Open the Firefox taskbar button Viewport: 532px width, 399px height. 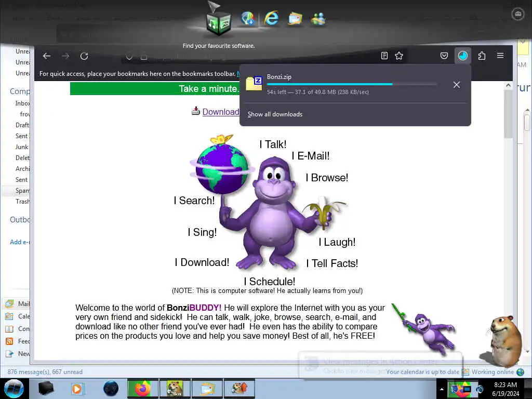(143, 389)
